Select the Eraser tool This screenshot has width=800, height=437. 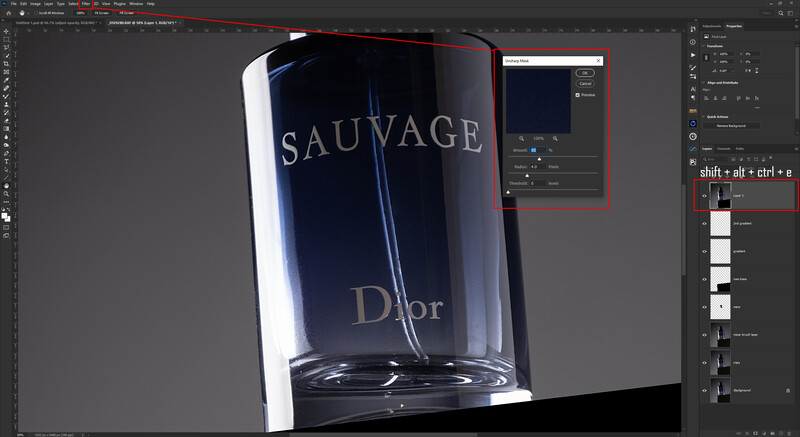tap(7, 120)
